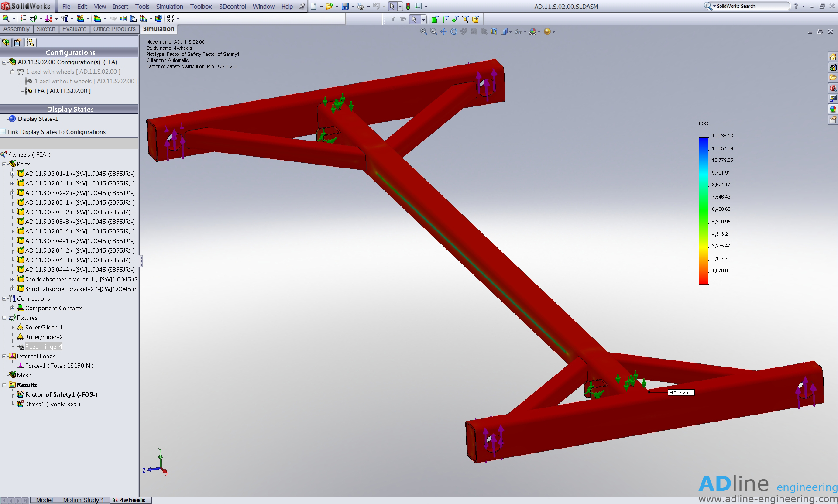Switch to the Motion Study 1 tab

pos(83,500)
